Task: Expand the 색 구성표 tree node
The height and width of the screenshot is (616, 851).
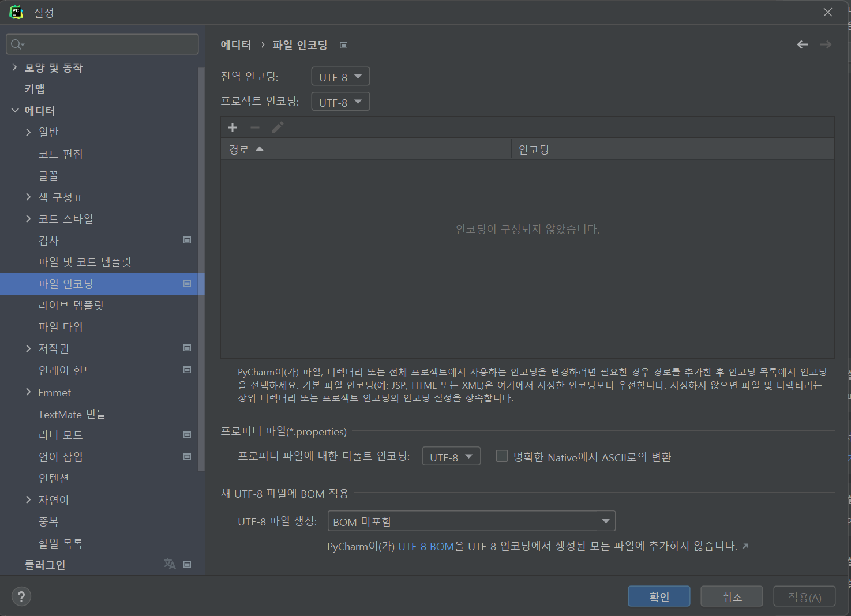Action: (x=28, y=197)
